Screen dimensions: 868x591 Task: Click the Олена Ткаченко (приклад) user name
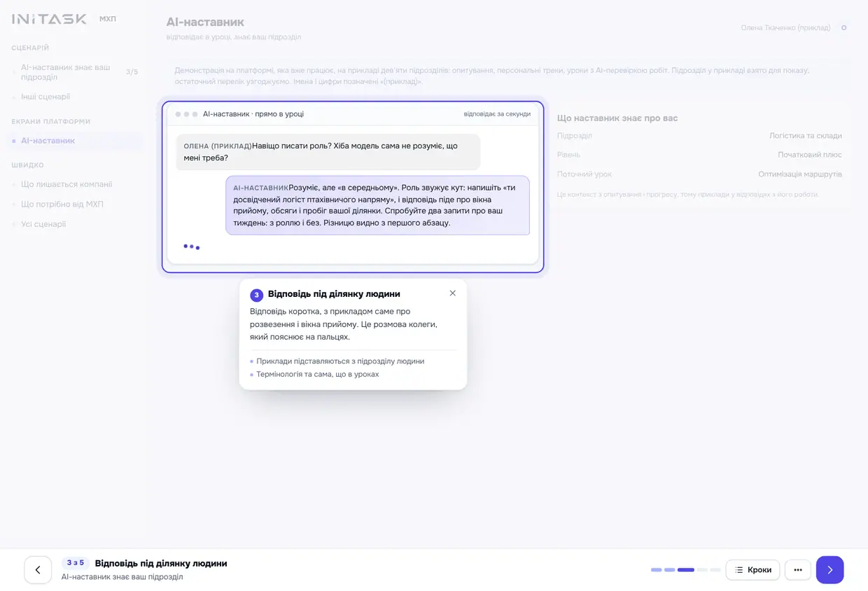(785, 28)
